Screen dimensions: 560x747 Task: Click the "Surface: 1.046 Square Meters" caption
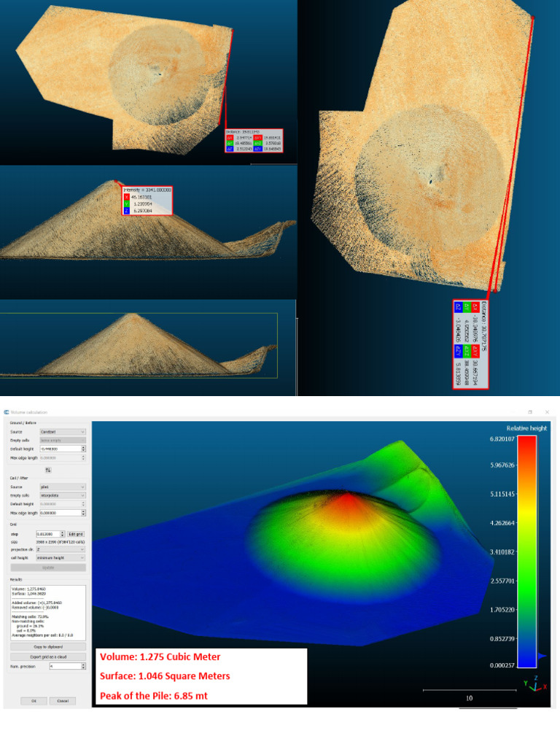[x=165, y=676]
